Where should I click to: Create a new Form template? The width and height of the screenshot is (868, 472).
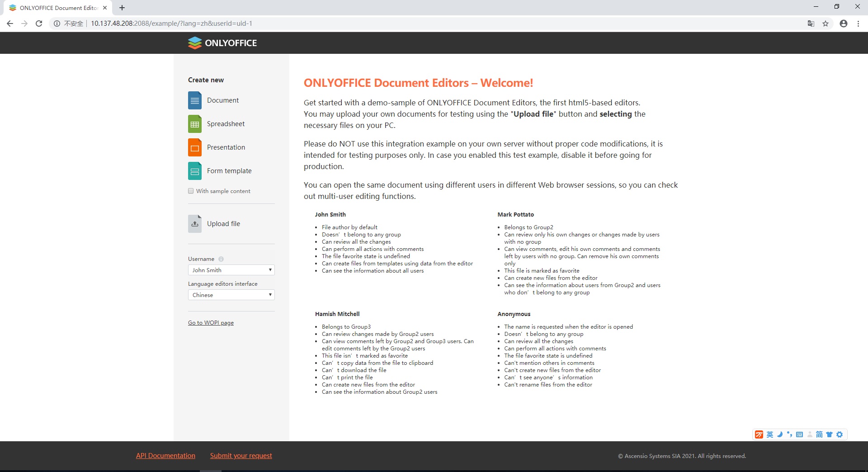click(x=220, y=171)
